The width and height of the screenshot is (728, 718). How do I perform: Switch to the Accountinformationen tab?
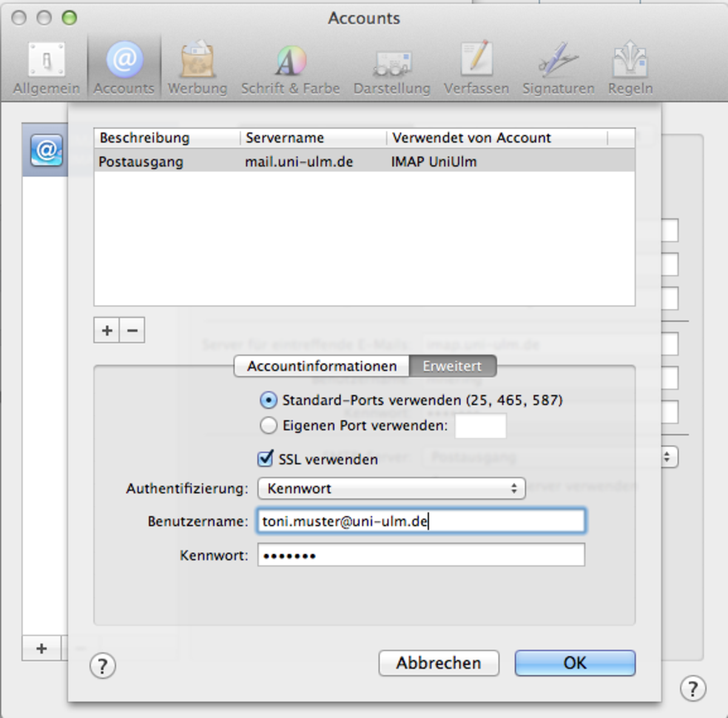coord(322,366)
